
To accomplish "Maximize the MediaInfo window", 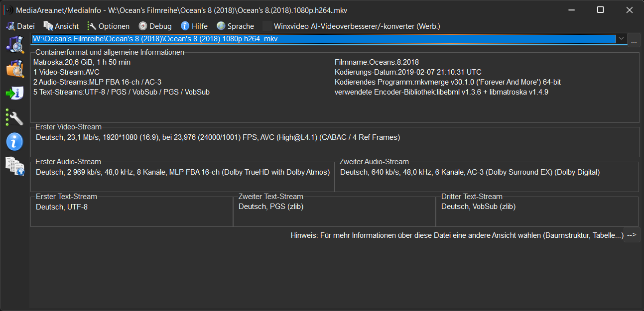I will click(x=600, y=10).
